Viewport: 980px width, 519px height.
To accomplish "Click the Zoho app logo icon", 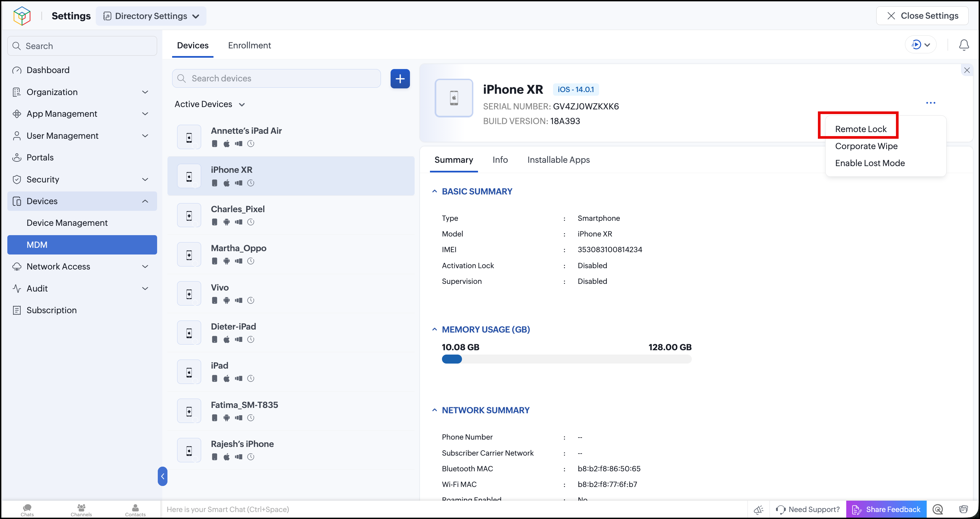I will (22, 16).
